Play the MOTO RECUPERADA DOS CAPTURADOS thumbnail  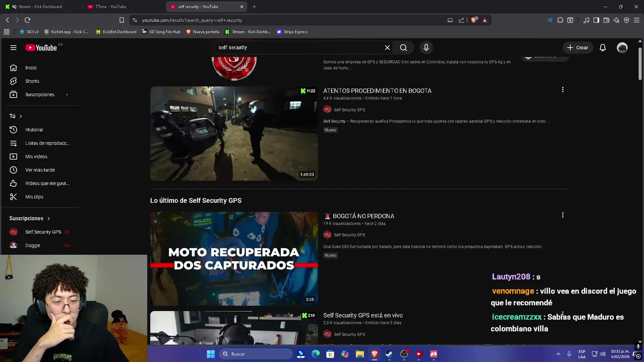(x=234, y=258)
